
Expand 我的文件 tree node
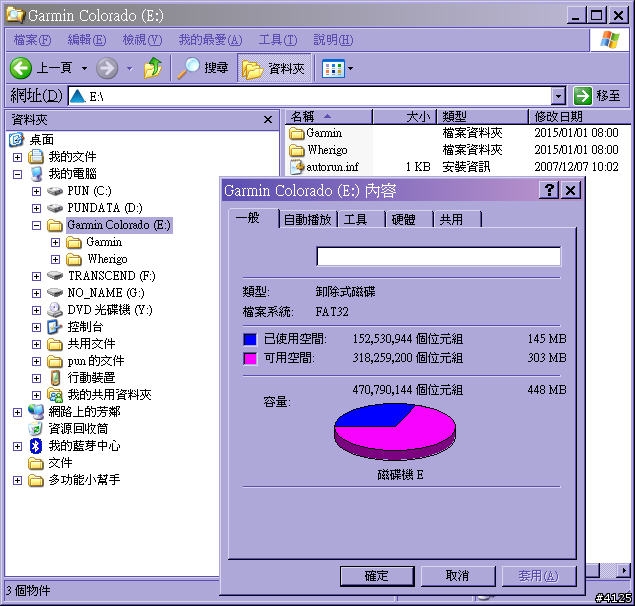click(17, 157)
